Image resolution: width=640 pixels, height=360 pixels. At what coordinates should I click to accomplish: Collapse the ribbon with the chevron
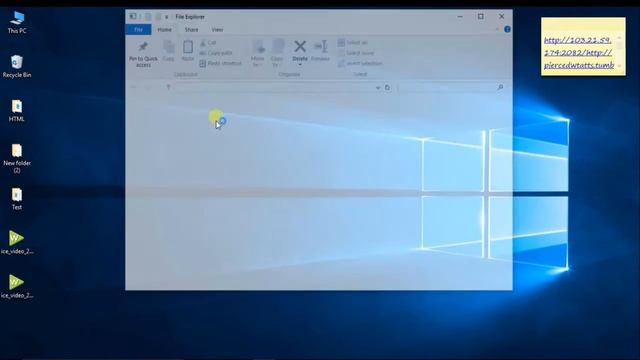click(497, 29)
